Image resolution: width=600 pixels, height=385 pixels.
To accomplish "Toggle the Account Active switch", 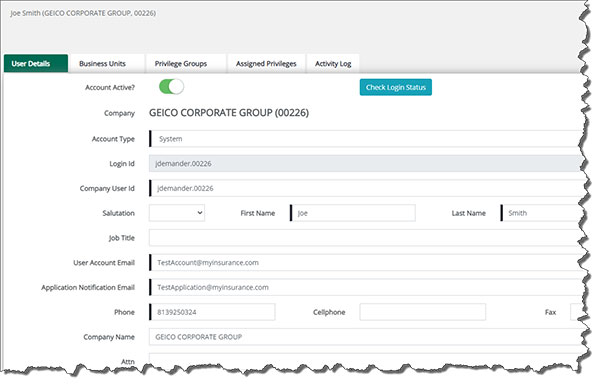I will coord(171,87).
